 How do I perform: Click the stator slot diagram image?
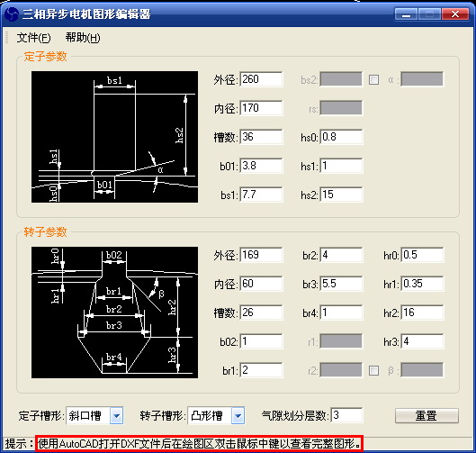115,137
